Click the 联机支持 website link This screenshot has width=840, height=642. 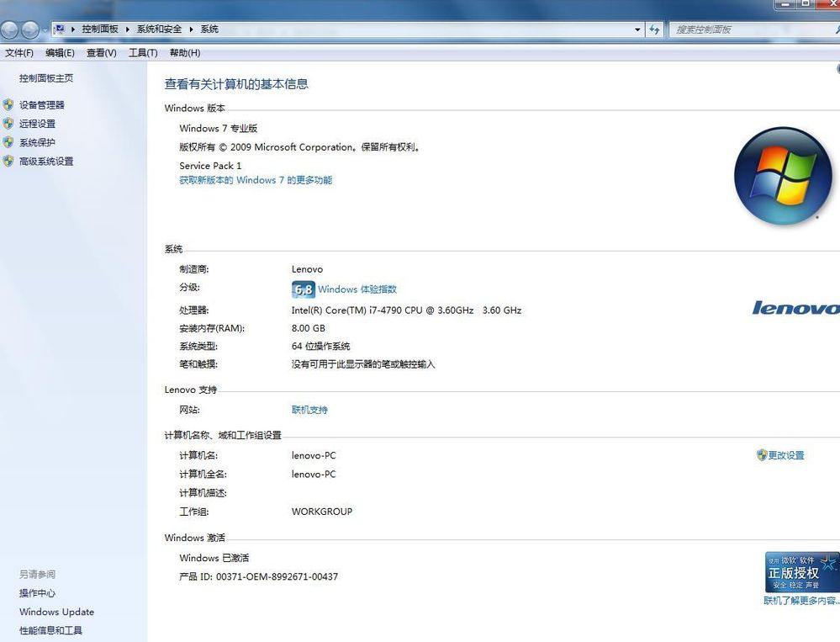coord(309,410)
